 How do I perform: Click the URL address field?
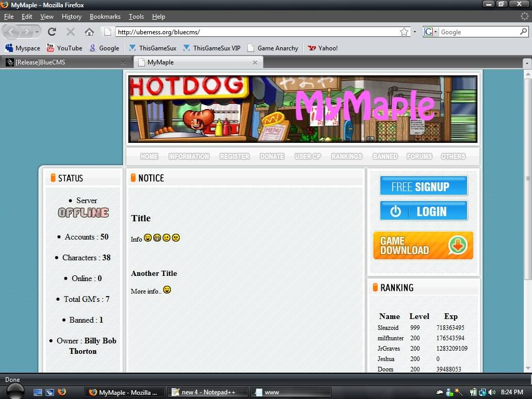tap(258, 32)
